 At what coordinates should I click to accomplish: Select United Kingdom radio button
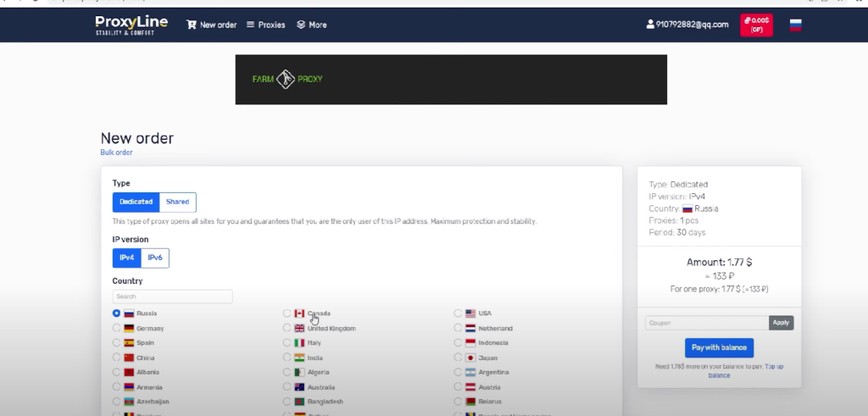click(287, 328)
